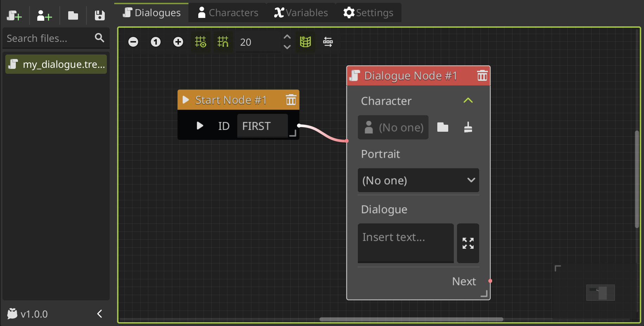Open the Settings tab
The width and height of the screenshot is (644, 326).
click(368, 12)
